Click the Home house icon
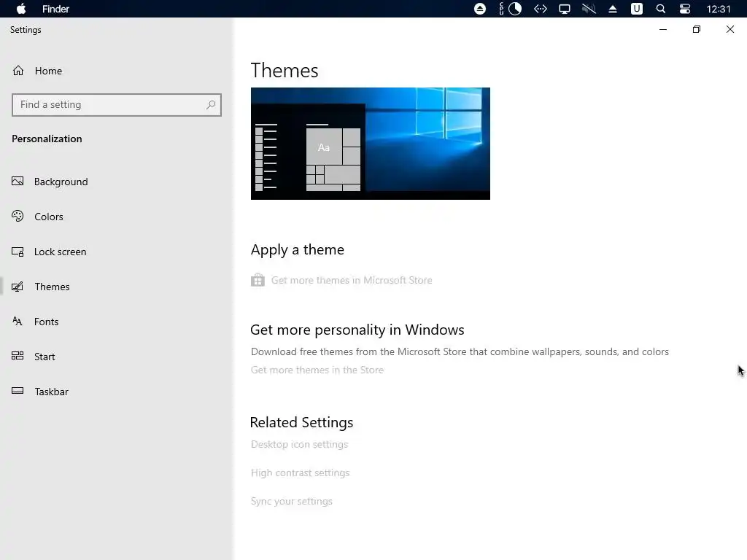Image resolution: width=747 pixels, height=560 pixels. 18,71
